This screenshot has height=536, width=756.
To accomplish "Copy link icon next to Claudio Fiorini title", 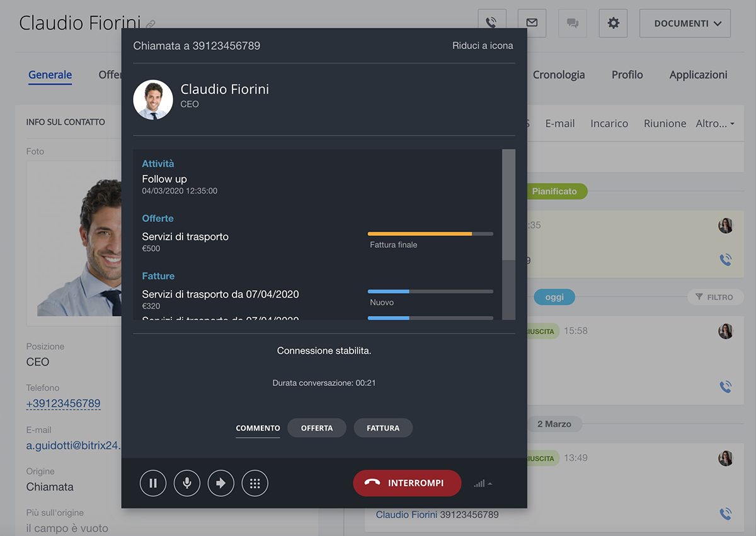I will (151, 25).
